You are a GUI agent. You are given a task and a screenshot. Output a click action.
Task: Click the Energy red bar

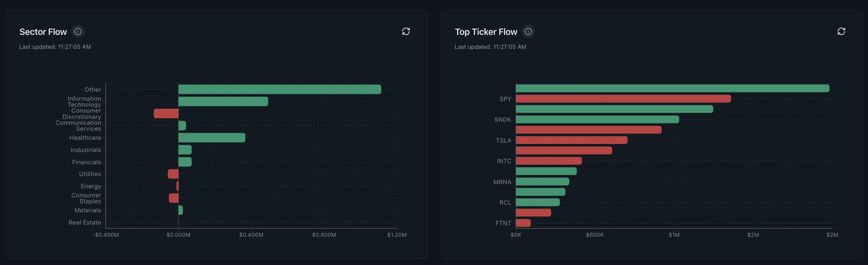(x=178, y=186)
